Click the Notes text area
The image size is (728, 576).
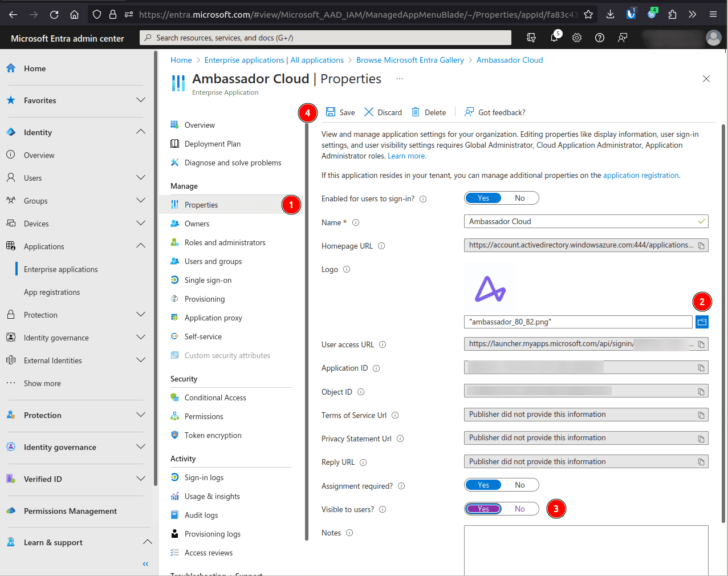coord(586,550)
